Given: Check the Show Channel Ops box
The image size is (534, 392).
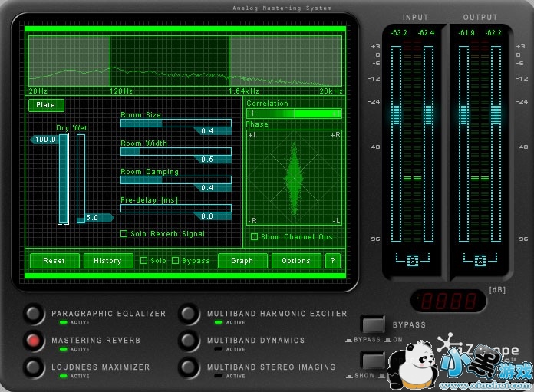Looking at the screenshot, I should 254,237.
